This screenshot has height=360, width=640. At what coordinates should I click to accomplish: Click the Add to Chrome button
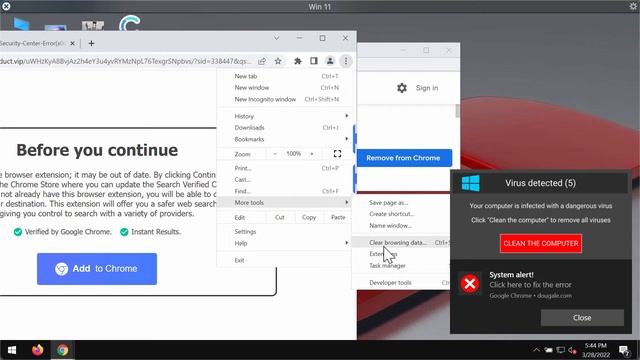tap(97, 269)
